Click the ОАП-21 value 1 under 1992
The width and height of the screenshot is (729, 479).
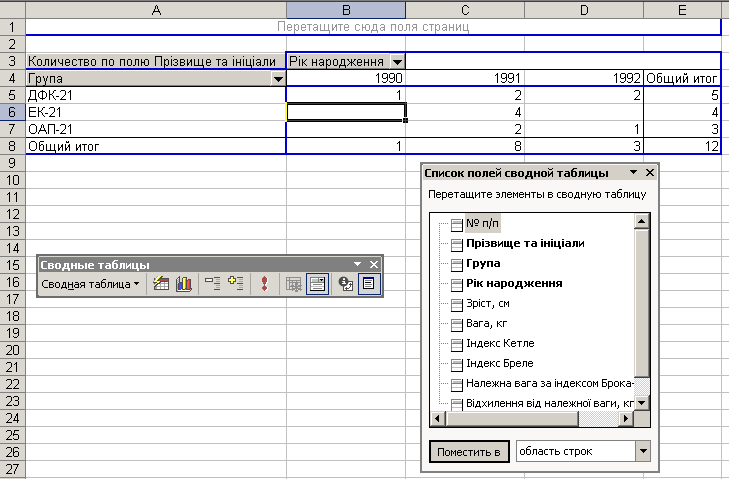pos(584,129)
